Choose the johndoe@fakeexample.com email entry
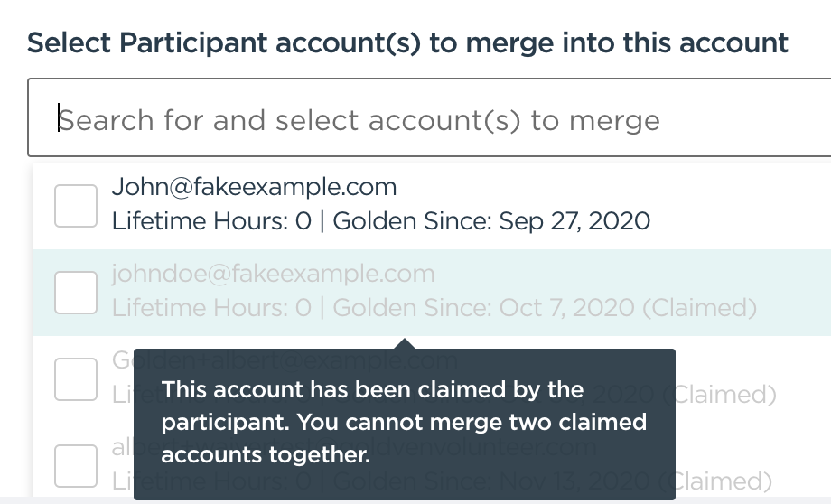This screenshot has height=504, width=831. point(273,274)
